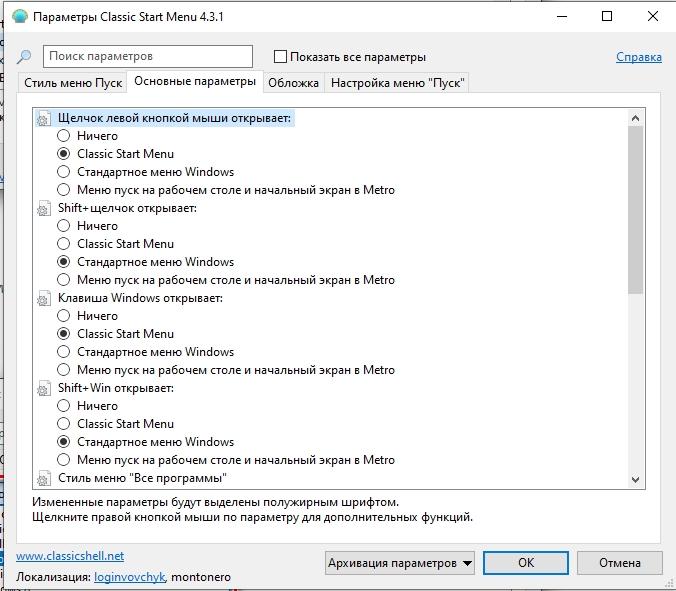
Task: Click the settings list scroll-up arrow
Action: tap(635, 118)
